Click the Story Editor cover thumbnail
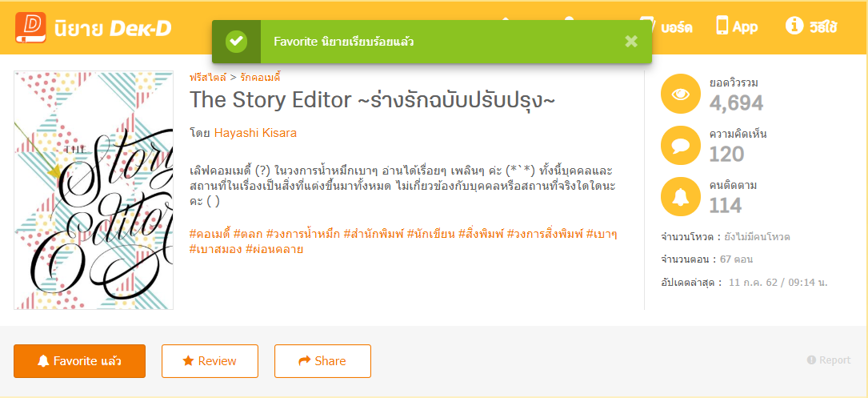The width and height of the screenshot is (868, 398). (94, 191)
